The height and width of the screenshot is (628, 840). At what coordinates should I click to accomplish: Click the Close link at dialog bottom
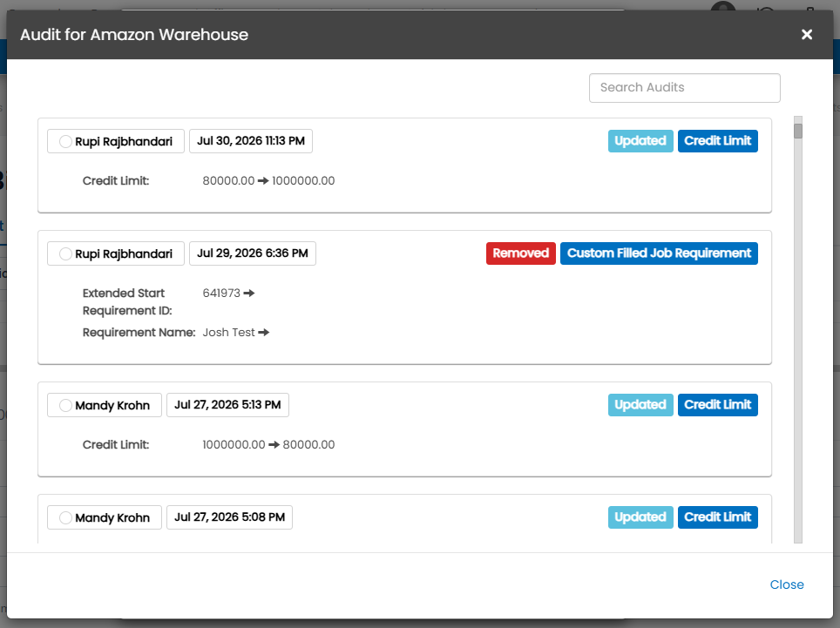(x=787, y=584)
